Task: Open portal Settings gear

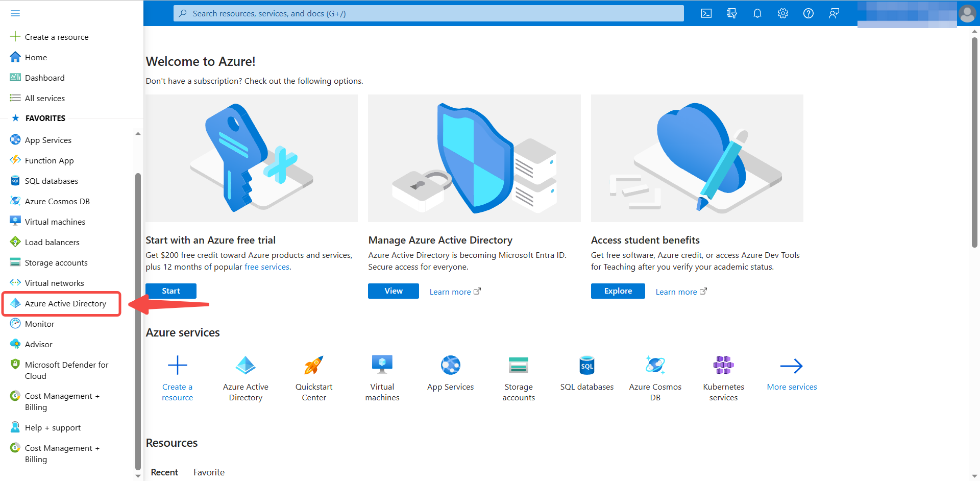Action: coord(783,13)
